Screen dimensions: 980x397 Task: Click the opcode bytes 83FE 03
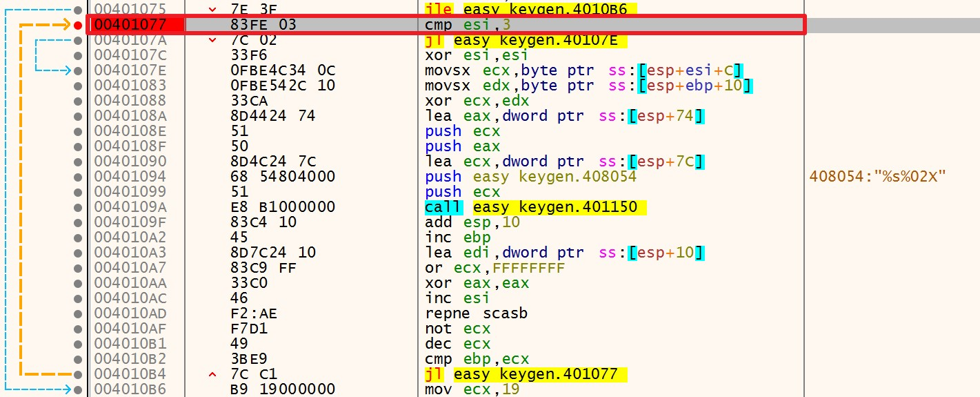click(x=263, y=25)
